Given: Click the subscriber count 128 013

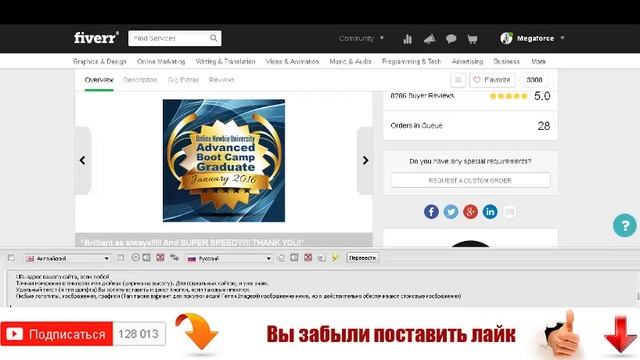Looking at the screenshot, I should tap(139, 334).
